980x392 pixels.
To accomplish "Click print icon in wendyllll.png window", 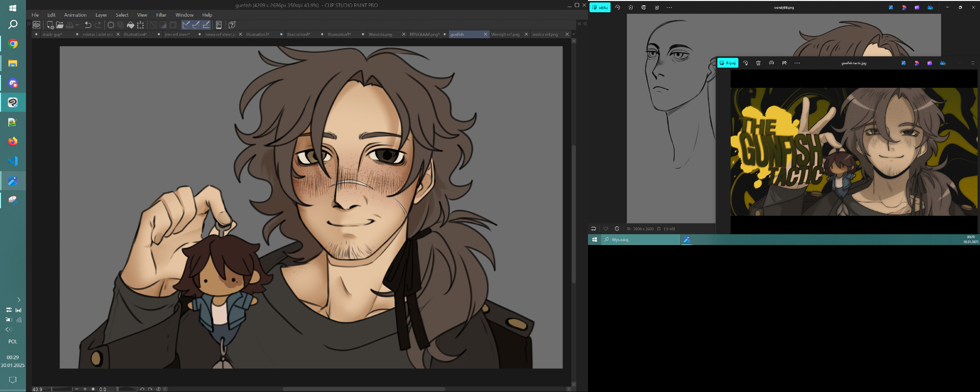I will point(643,7).
